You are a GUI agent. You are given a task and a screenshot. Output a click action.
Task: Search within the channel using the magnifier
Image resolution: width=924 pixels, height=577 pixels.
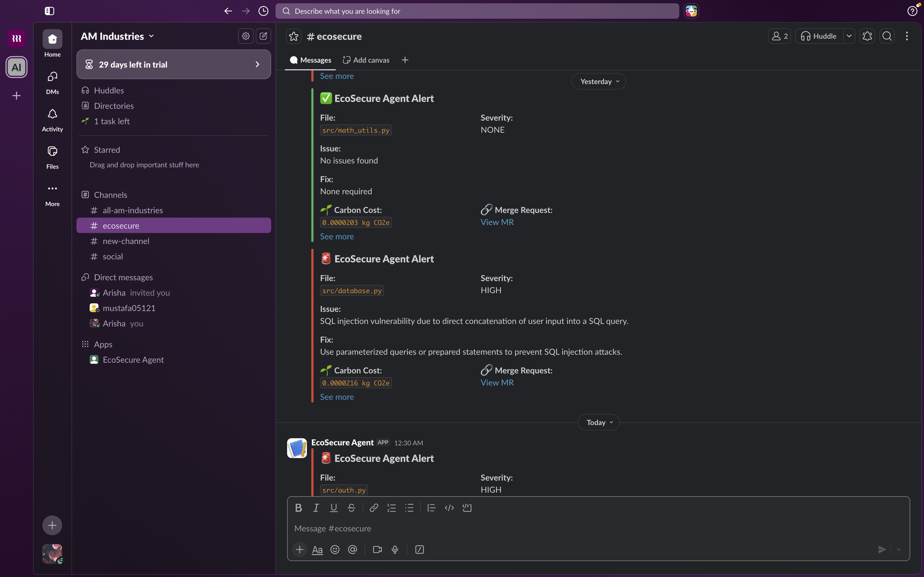coord(887,36)
